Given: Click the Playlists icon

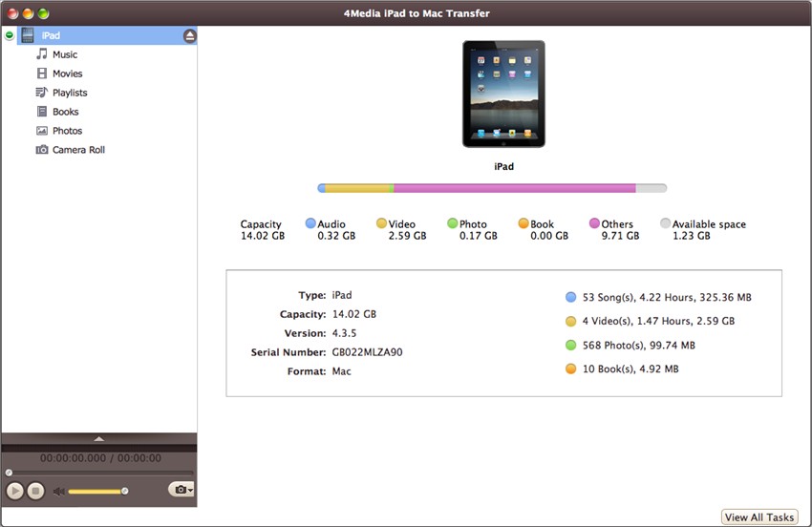Looking at the screenshot, I should (x=41, y=93).
